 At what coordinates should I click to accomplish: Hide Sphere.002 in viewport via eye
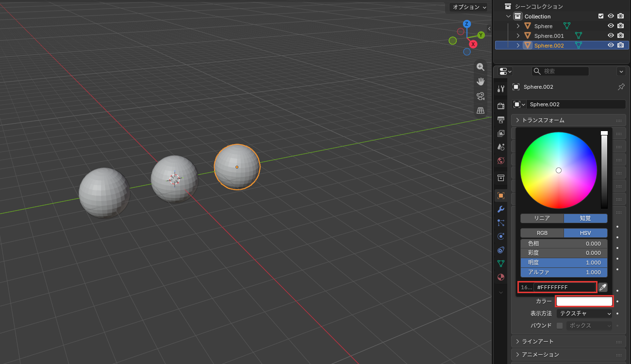click(611, 45)
